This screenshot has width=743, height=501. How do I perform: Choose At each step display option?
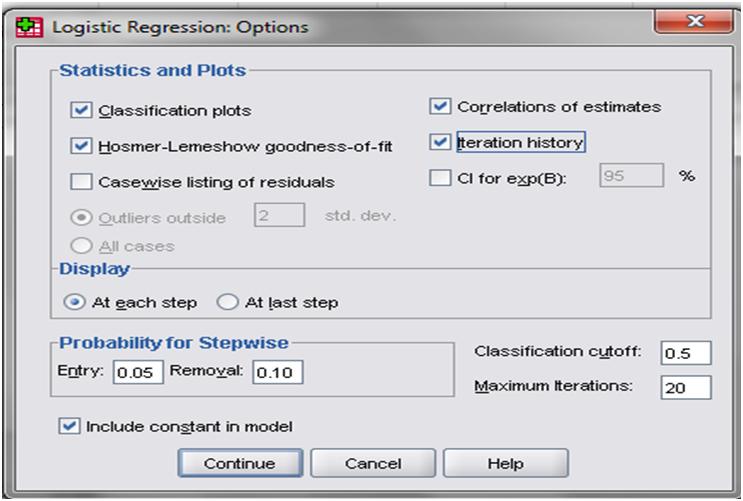tap(74, 302)
